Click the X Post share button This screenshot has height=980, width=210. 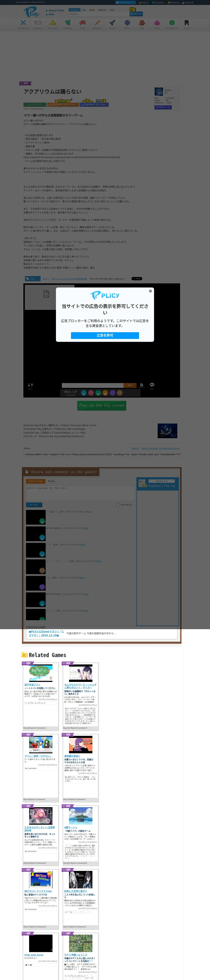coord(137,279)
